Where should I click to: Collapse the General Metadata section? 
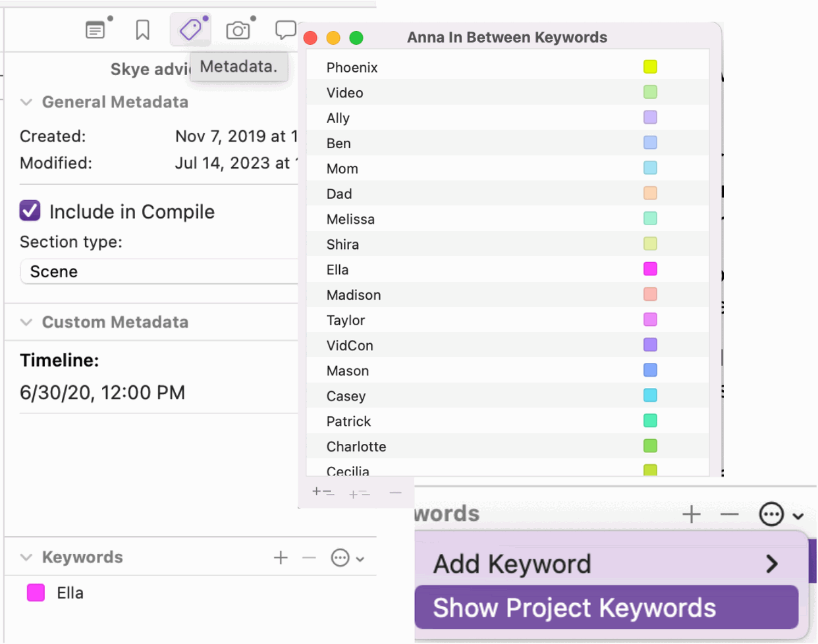[26, 102]
